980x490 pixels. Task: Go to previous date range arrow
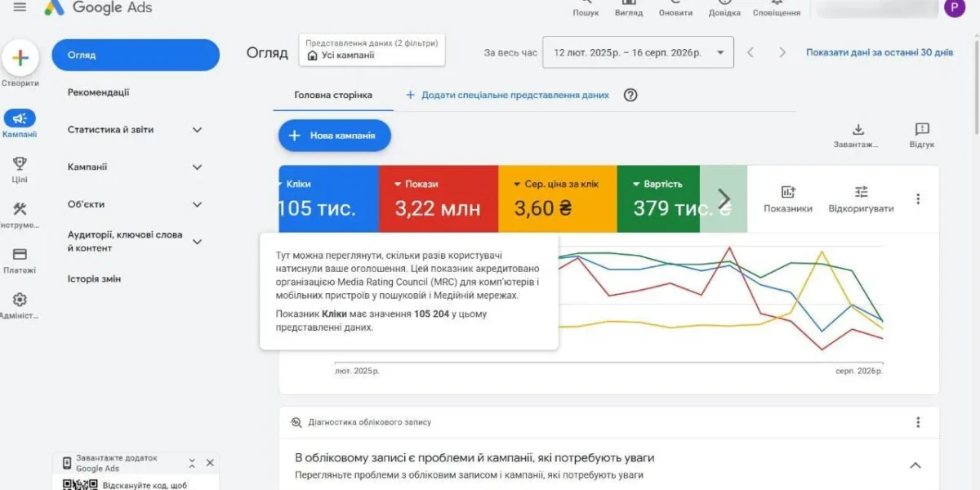click(751, 52)
